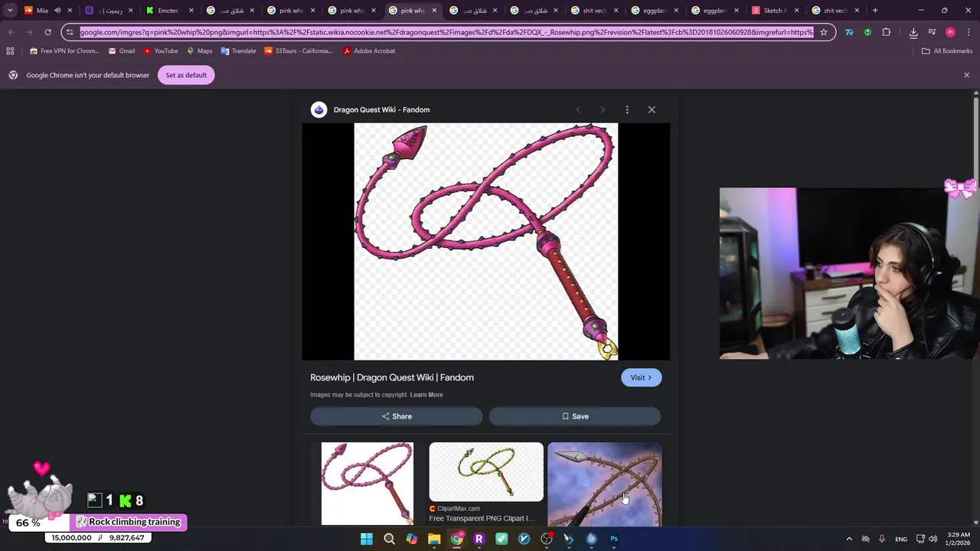Viewport: 980px width, 551px height.
Task: Open the ClipartMax green whip thumbnail
Action: [485, 472]
